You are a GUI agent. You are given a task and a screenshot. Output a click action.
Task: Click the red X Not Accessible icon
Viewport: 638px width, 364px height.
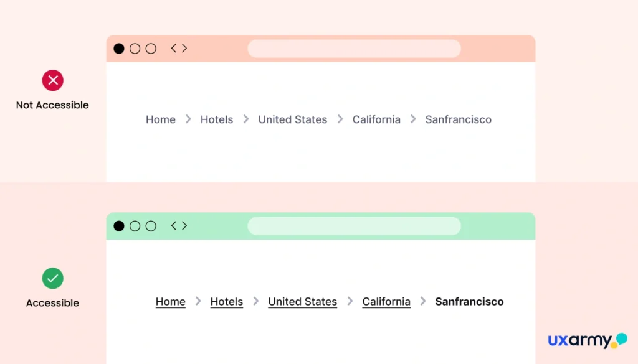point(53,80)
